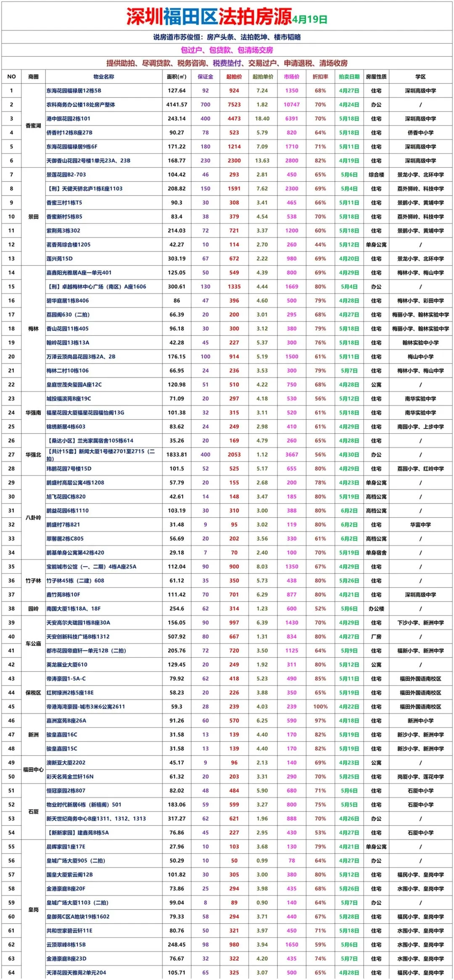454x980 pixels.
Task: Select the 车公庙 district cell
Action: [x=33, y=644]
